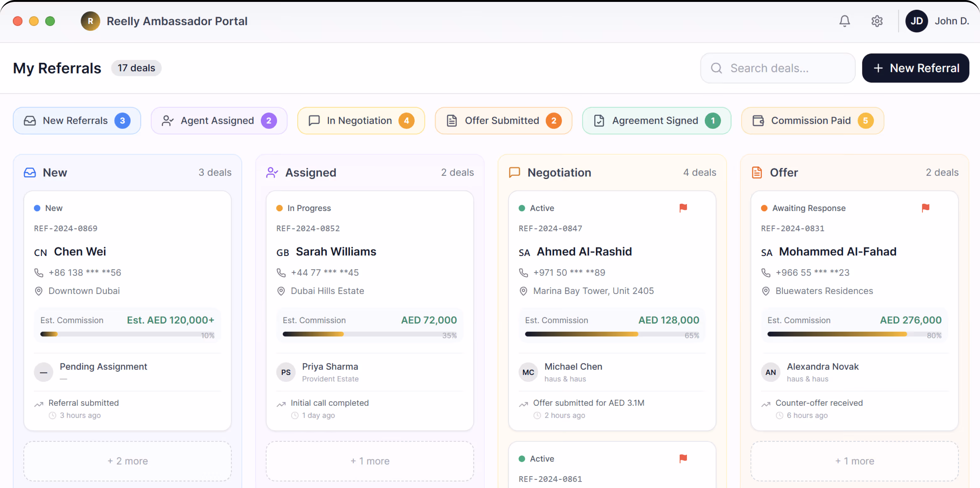Image resolution: width=980 pixels, height=488 pixels.
Task: Click location pin for Dubai Hills Estate
Action: (x=281, y=291)
